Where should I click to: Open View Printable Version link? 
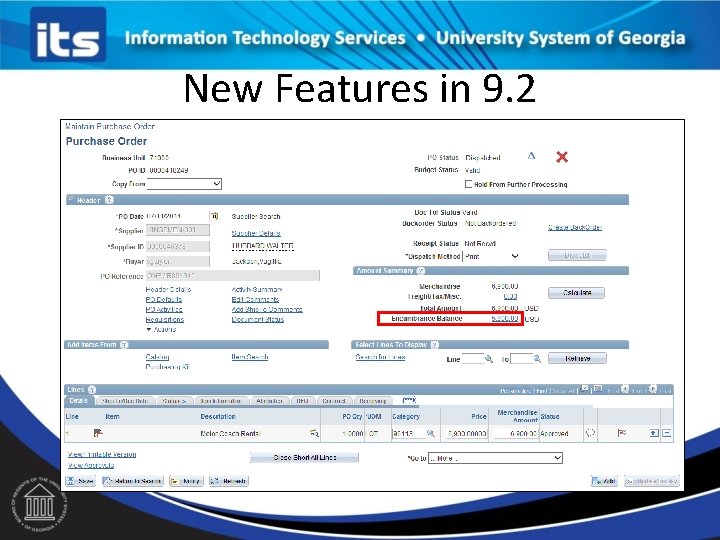click(102, 454)
